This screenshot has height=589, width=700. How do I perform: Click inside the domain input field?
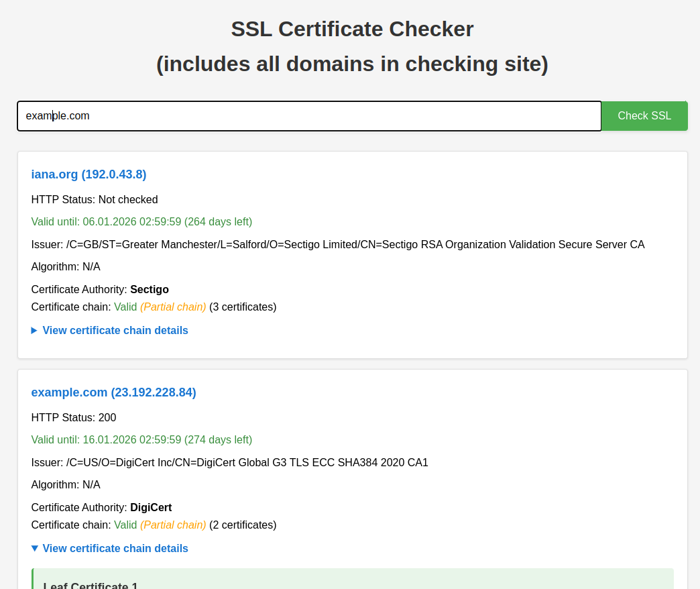(x=308, y=115)
